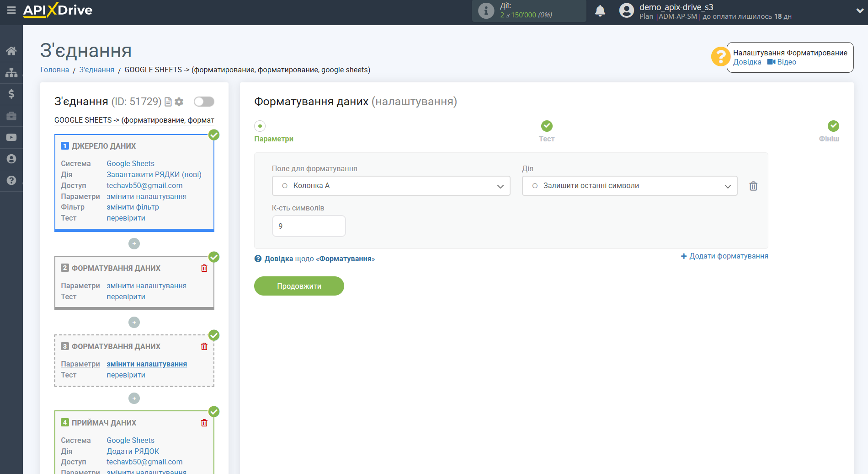Delete step 2 Форматування даних block

point(204,268)
